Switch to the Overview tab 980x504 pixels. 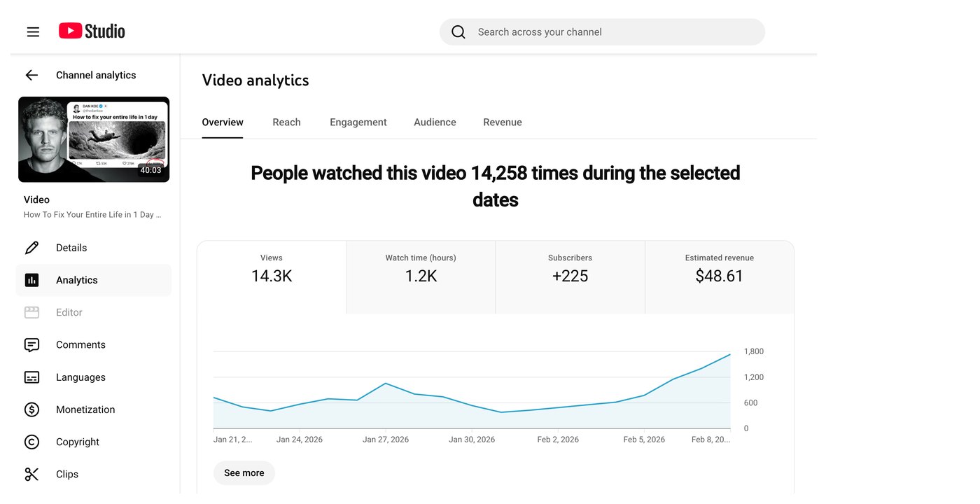pos(223,122)
